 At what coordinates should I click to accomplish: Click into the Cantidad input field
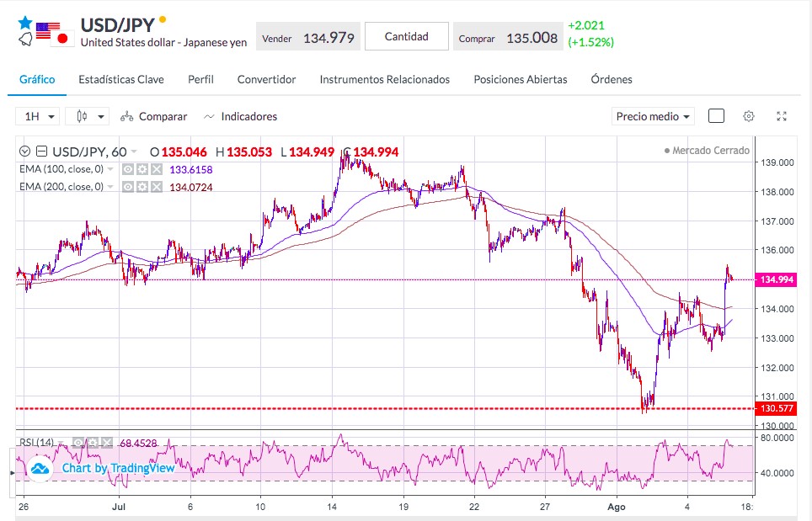407,36
